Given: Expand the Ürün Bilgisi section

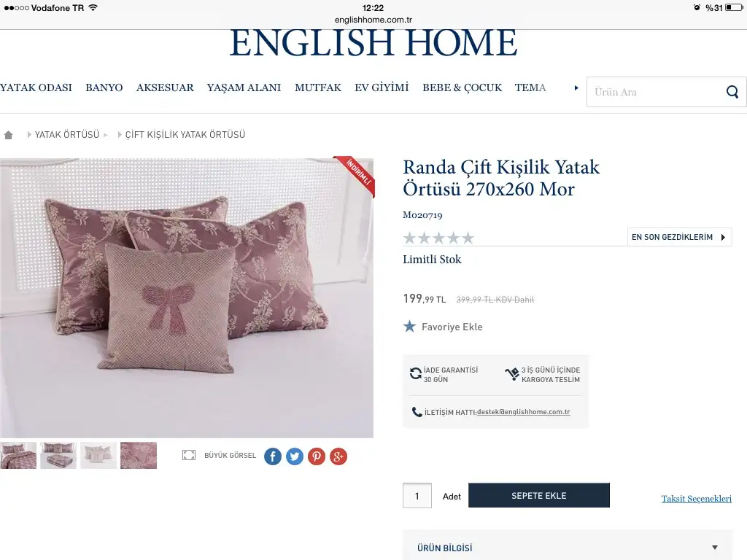Looking at the screenshot, I should [567, 548].
